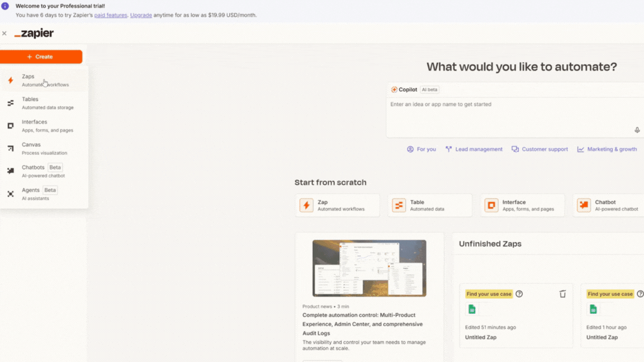Click the Agents sidebar icon
The width and height of the screenshot is (644, 362).
click(11, 194)
